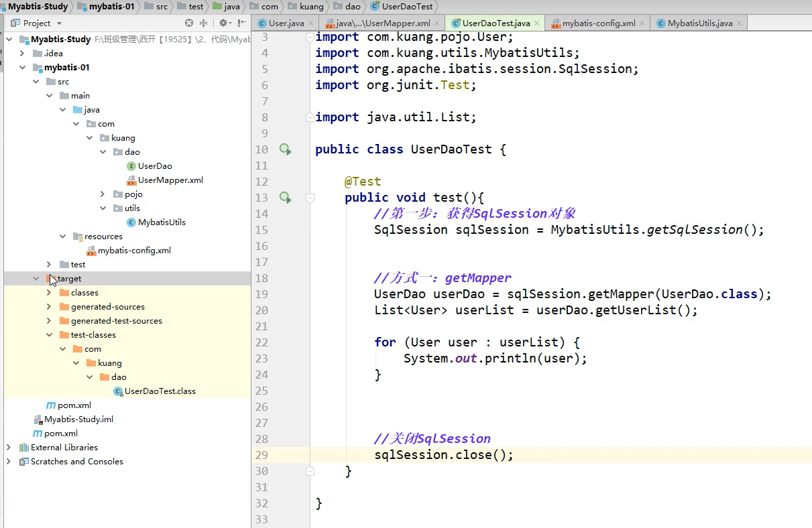Select UserMapper.xml in the project tree
The image size is (812, 528).
pos(170,180)
